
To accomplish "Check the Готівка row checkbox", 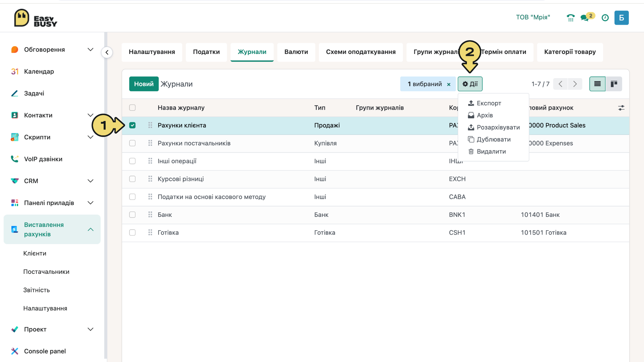I will pos(132,233).
